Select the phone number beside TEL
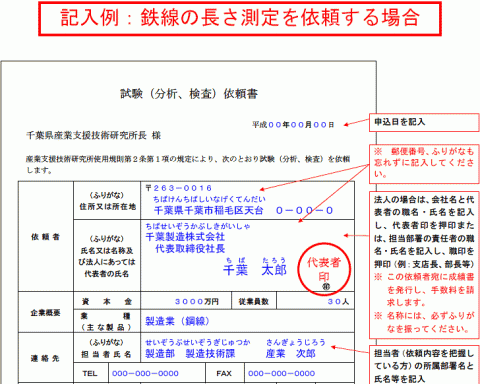Image resolution: width=480 pixels, height=384 pixels. [145, 373]
